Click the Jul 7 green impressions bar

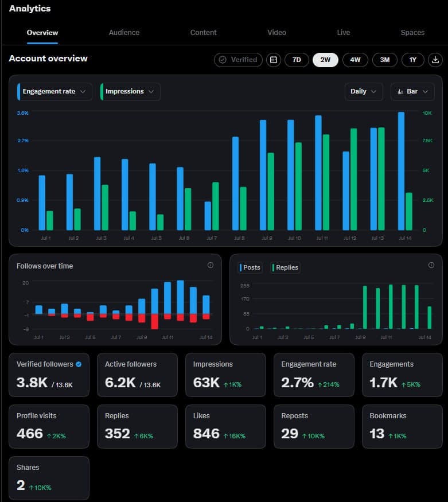(216, 206)
